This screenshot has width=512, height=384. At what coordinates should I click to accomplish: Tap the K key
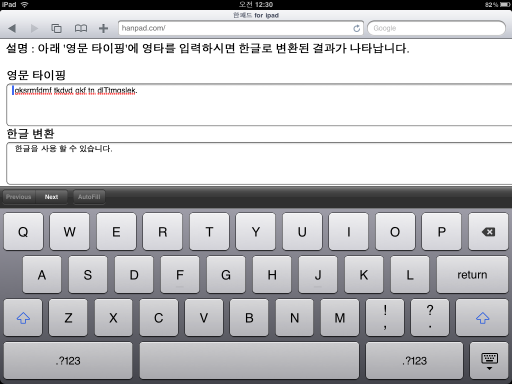364,275
